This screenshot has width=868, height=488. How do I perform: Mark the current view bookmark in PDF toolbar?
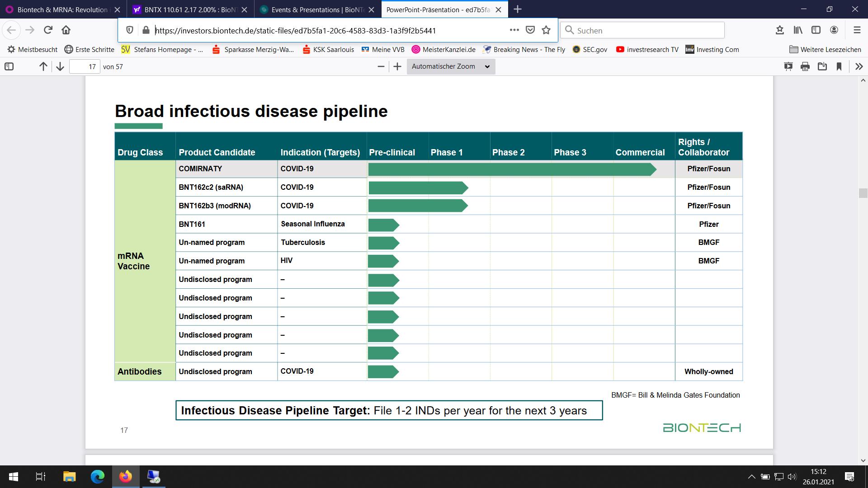point(839,66)
